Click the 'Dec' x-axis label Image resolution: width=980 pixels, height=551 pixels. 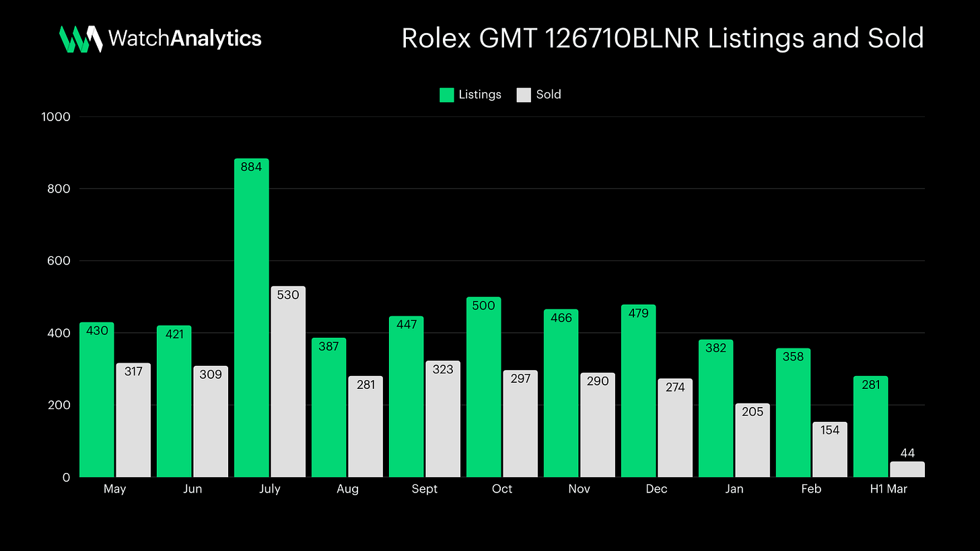[657, 489]
